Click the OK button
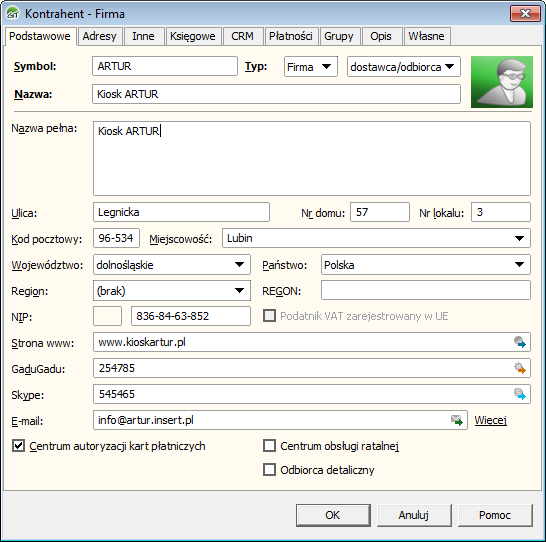 click(x=333, y=515)
